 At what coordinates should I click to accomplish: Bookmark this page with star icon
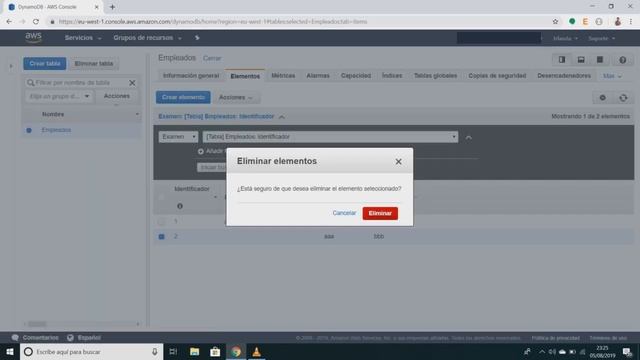(555, 22)
